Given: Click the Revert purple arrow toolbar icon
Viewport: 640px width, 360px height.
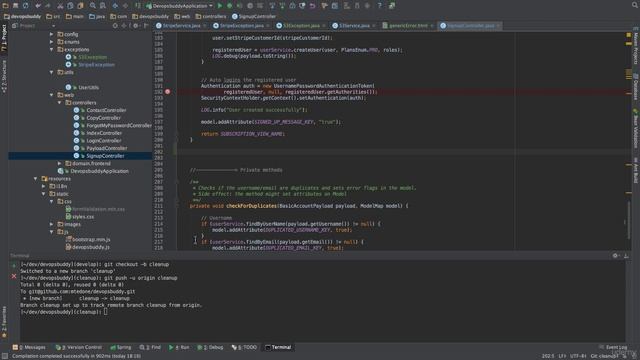Looking at the screenshot, I should 312,6.
